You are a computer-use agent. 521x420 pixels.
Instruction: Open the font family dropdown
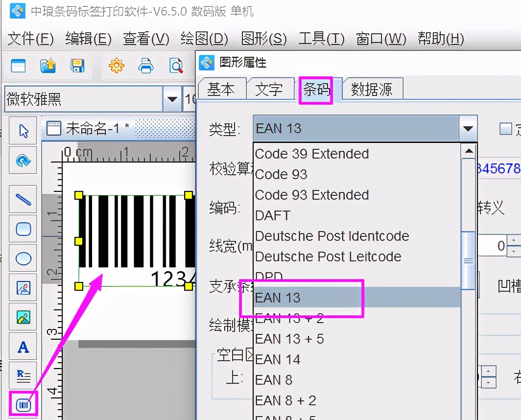click(x=172, y=98)
